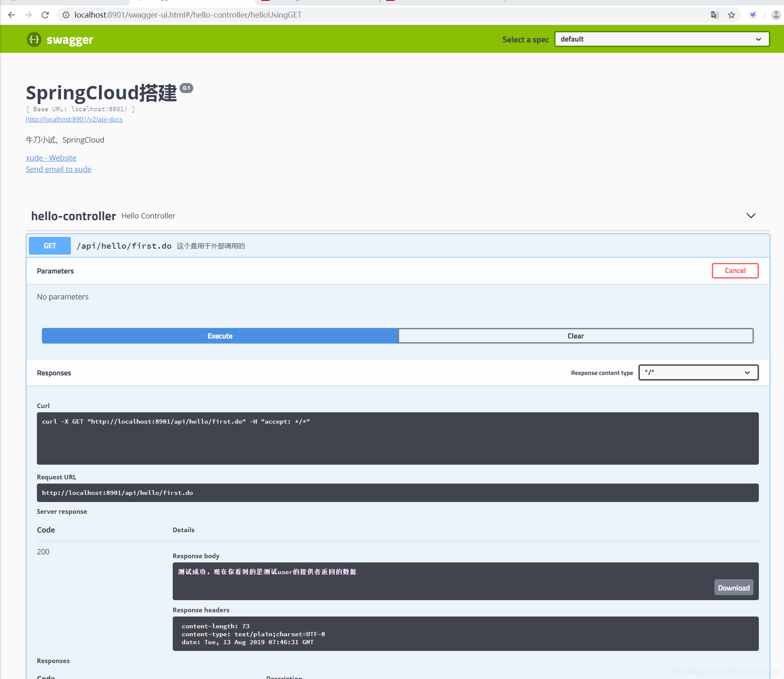784x679 pixels.
Task: View site info icon beside the URL
Action: tap(66, 15)
